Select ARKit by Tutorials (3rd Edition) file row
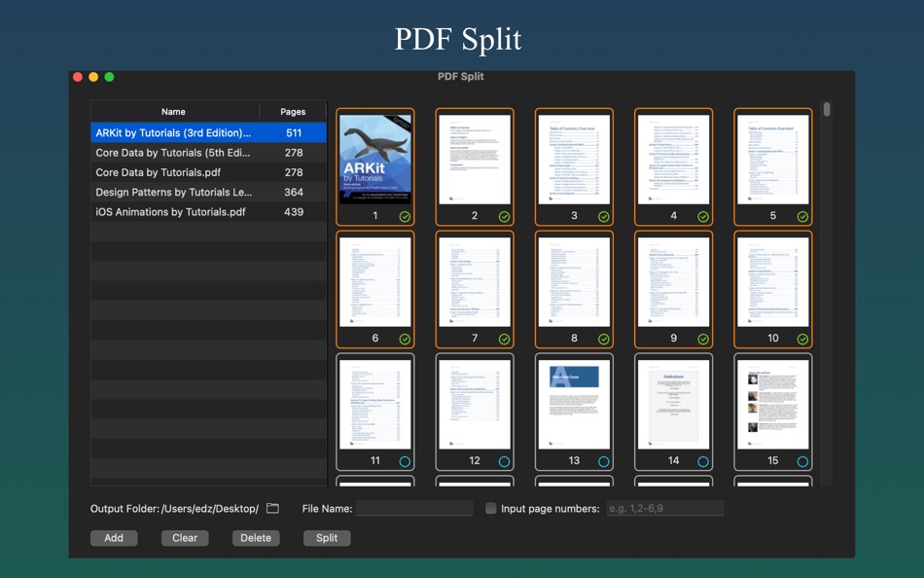Screen dimensions: 924x578 pyautogui.click(x=208, y=132)
